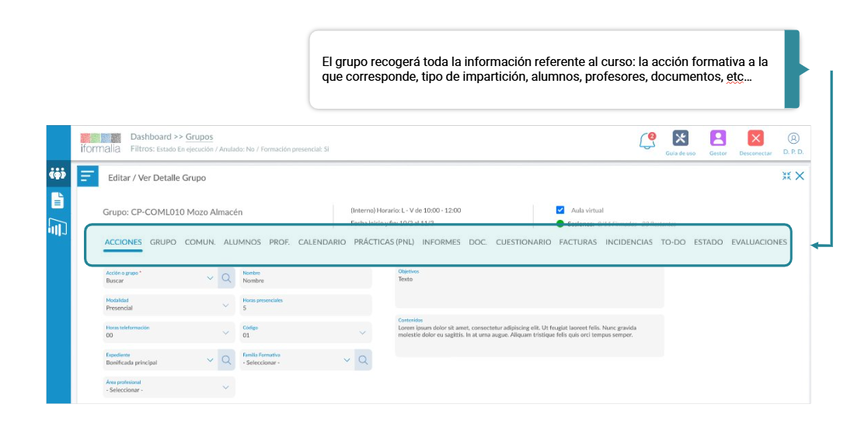
Task: Select the ESTADO tab
Action: (x=708, y=242)
